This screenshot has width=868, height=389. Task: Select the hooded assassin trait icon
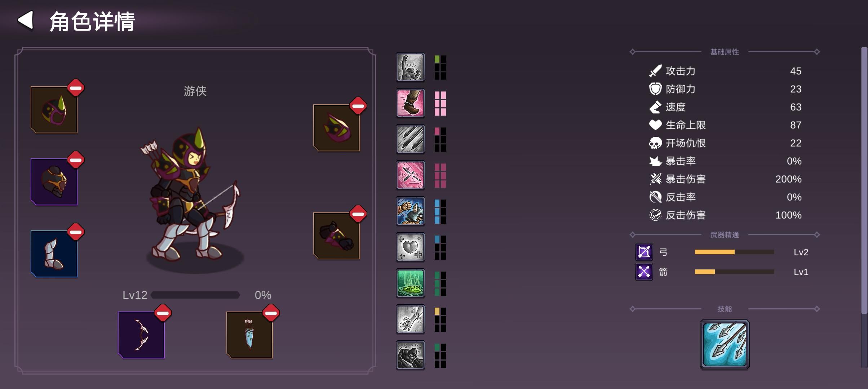point(410,355)
